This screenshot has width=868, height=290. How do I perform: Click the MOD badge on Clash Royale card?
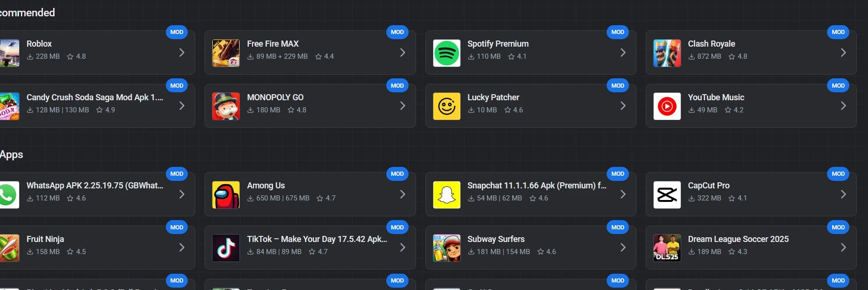tap(838, 32)
